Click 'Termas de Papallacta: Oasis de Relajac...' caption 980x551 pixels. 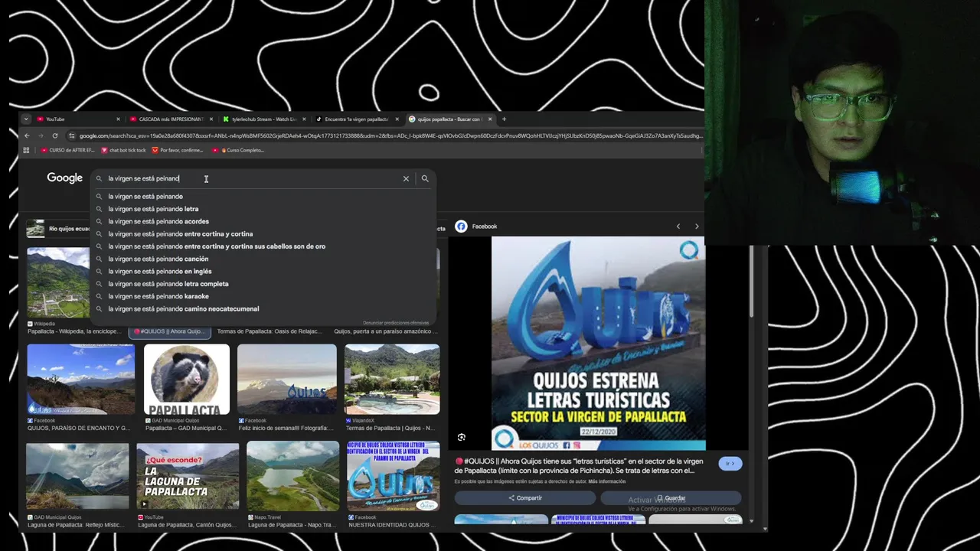coord(271,331)
